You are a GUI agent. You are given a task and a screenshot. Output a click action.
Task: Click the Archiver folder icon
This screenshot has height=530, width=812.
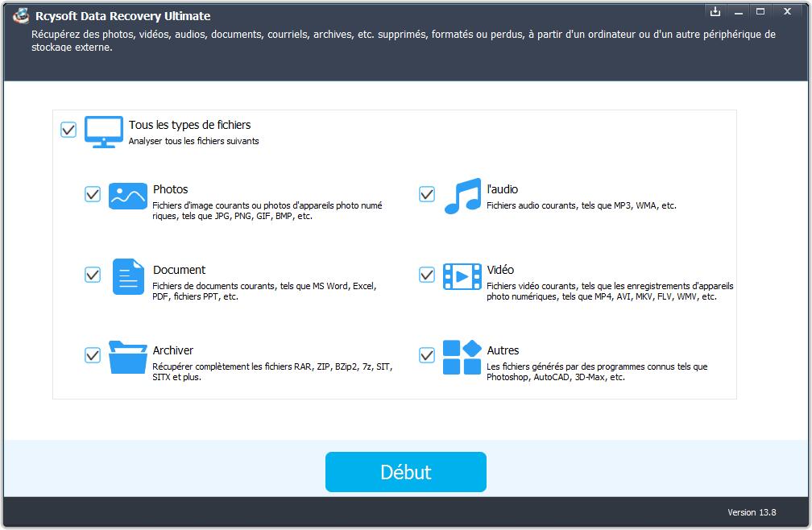tap(128, 357)
